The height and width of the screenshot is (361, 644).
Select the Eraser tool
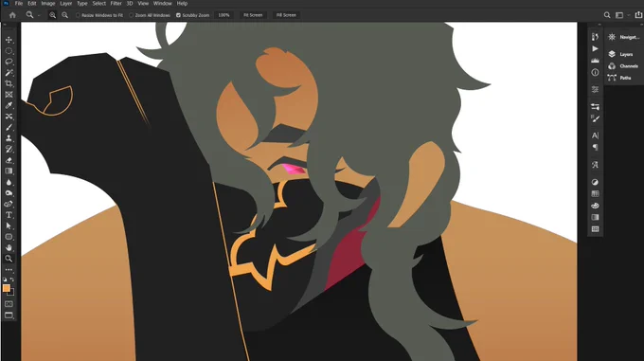pos(9,160)
